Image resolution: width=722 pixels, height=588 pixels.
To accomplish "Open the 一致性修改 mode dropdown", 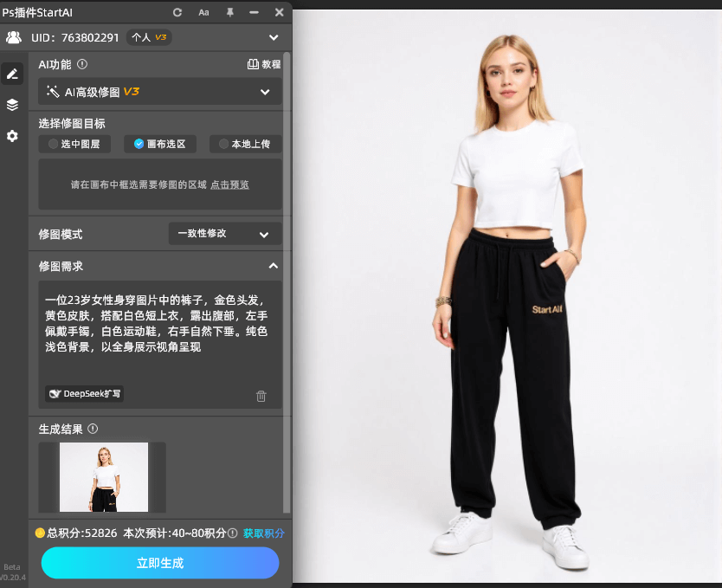I will [224, 234].
